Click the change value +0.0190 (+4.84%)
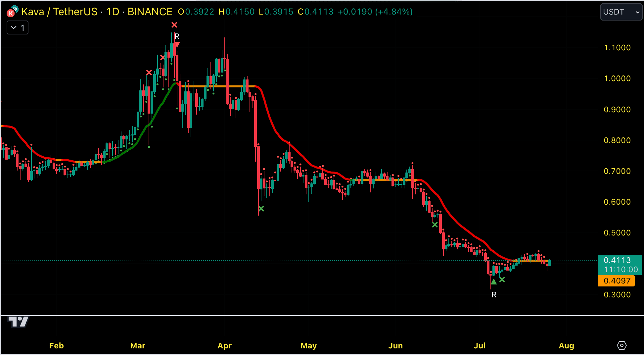Image resolution: width=644 pixels, height=355 pixels. (x=375, y=12)
